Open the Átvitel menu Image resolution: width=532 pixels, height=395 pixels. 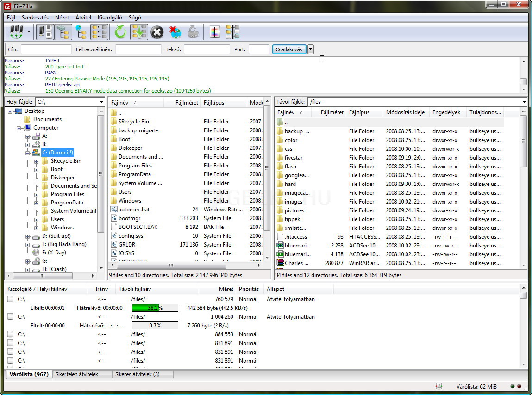point(83,18)
